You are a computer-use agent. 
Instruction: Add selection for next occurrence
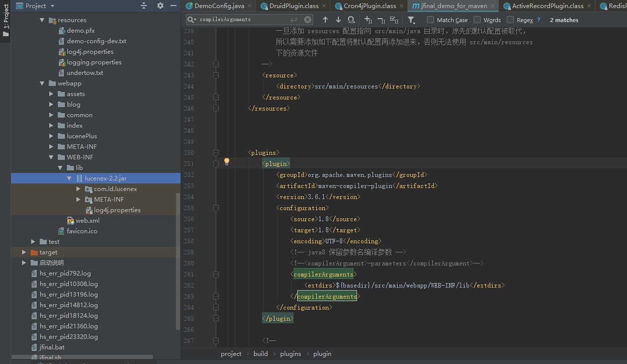point(368,20)
